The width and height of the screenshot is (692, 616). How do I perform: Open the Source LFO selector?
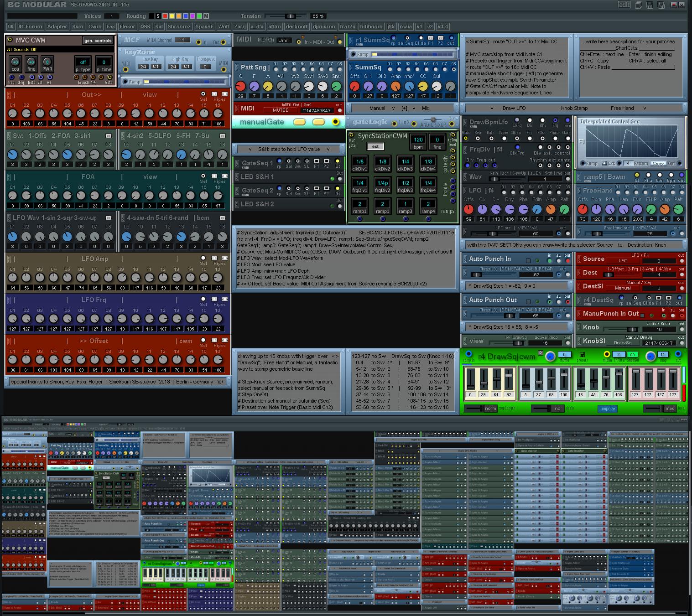(x=623, y=261)
